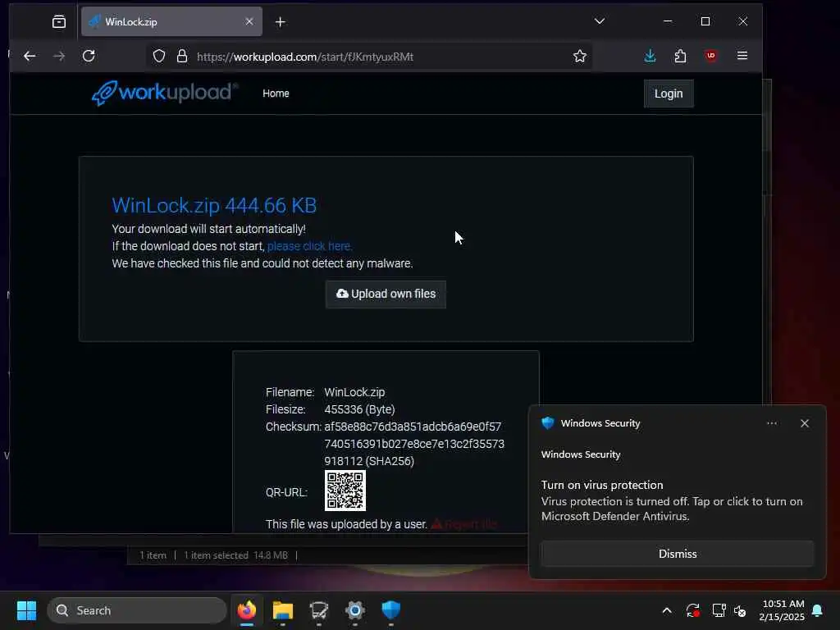Click the forward navigation arrow

[x=59, y=56]
